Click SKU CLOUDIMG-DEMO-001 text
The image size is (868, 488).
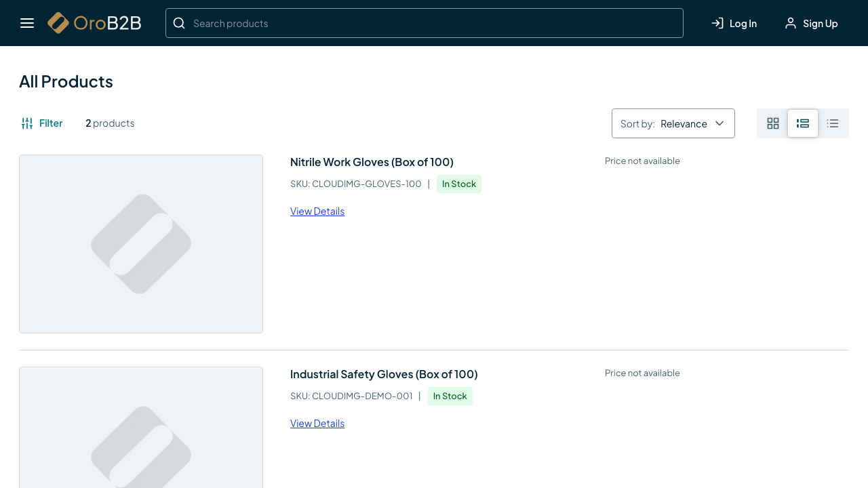tap(351, 396)
